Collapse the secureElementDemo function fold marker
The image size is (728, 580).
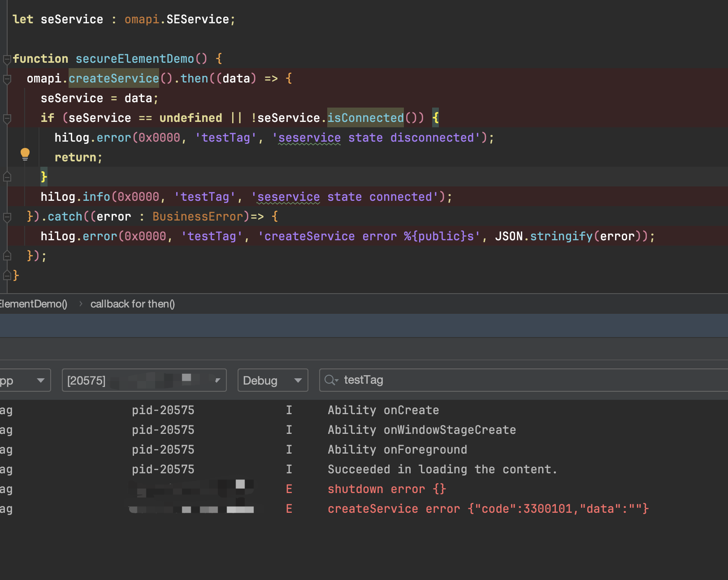tap(7, 59)
